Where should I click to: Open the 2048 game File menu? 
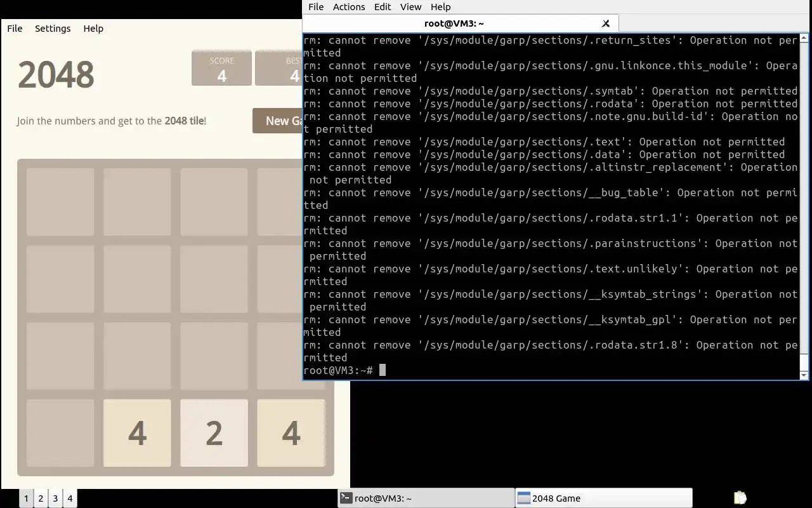click(x=15, y=29)
